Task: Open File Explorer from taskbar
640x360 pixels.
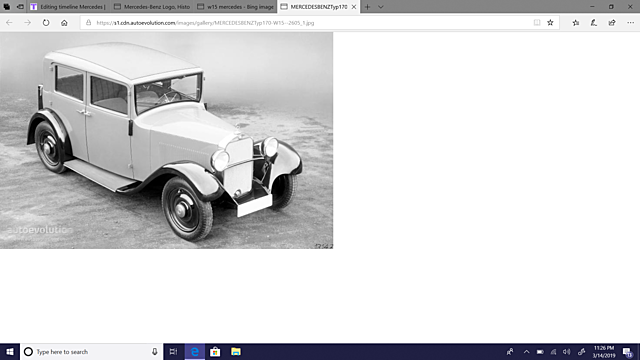Action: [x=236, y=352]
